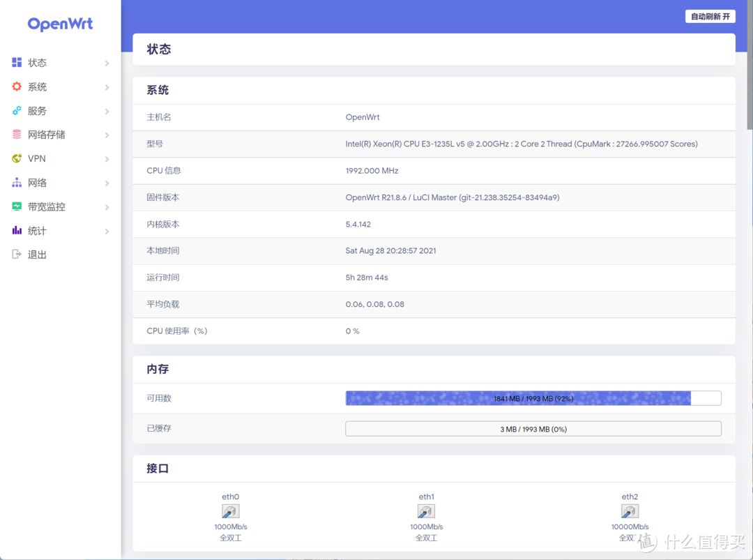Image resolution: width=753 pixels, height=560 pixels.
Task: Click the eth0 interface port icon
Action: pyautogui.click(x=231, y=511)
